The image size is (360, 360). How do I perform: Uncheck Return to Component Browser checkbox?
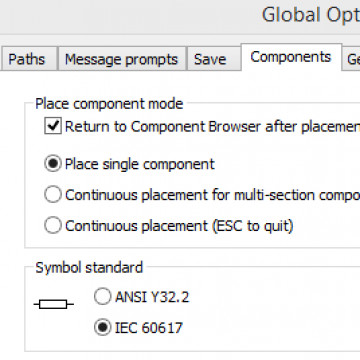[x=53, y=126]
